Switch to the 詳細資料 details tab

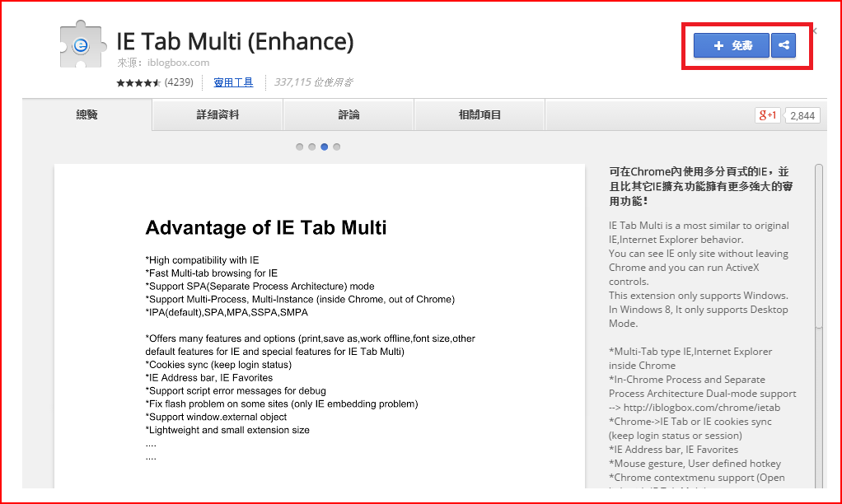pyautogui.click(x=218, y=114)
